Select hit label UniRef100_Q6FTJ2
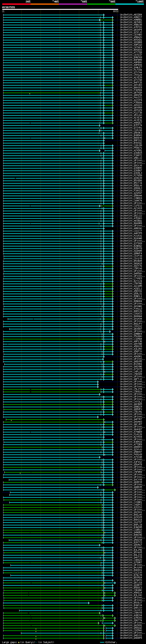The image size is (146, 644). coord(131,379)
